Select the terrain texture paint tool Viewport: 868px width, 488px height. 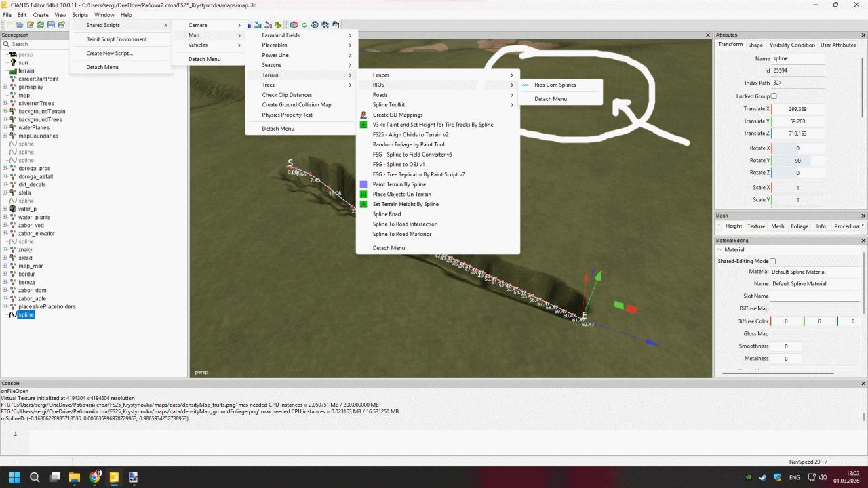[267, 24]
